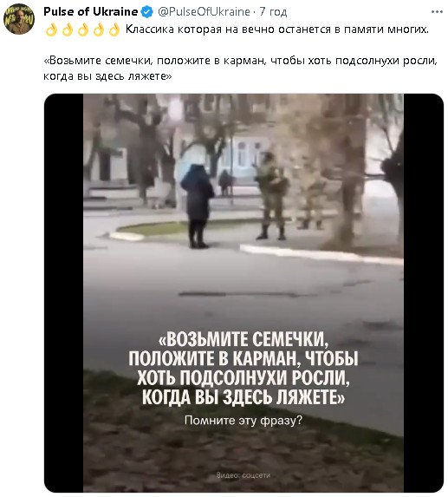
Task: Click the 'Помните эту фразу?' video subtitle
Action: [243, 421]
